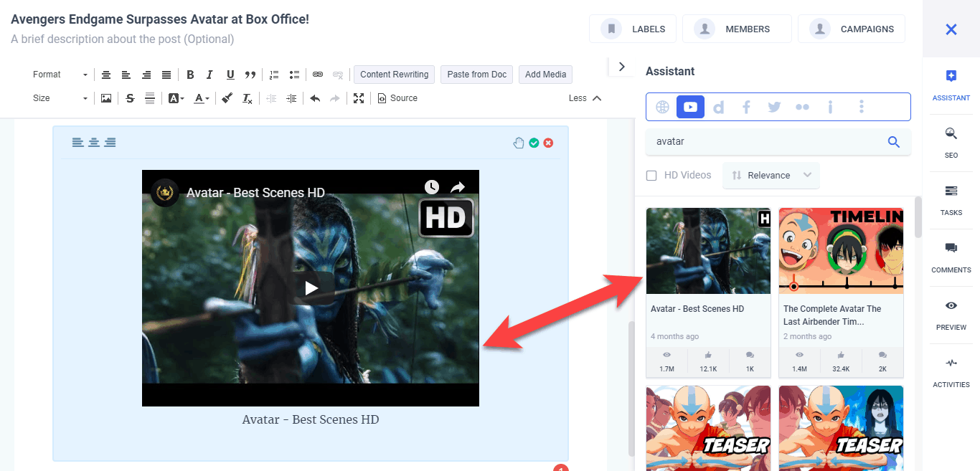Select the Complete Avatar Last Airbender Timeline thumbnail

841,251
